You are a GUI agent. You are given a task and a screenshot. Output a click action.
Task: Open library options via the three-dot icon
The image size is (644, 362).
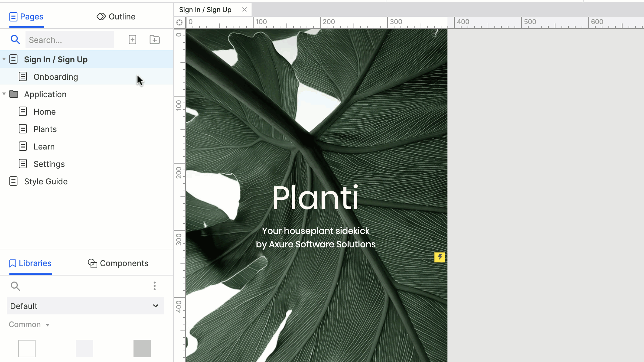[x=155, y=286]
